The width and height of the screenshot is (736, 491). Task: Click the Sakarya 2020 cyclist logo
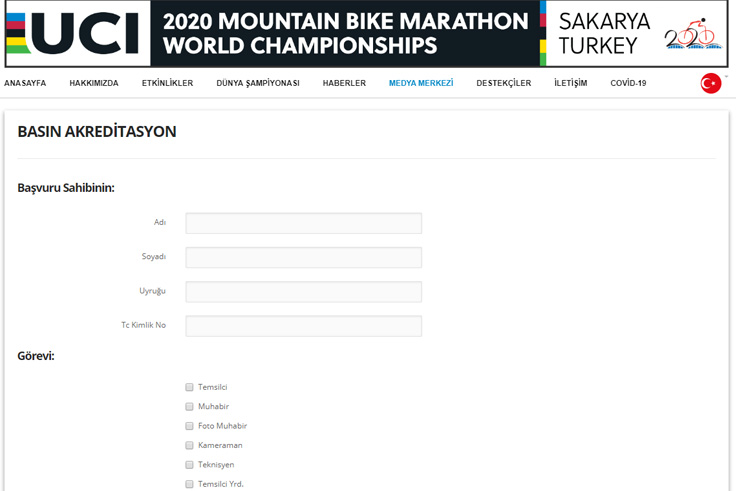[x=693, y=34]
